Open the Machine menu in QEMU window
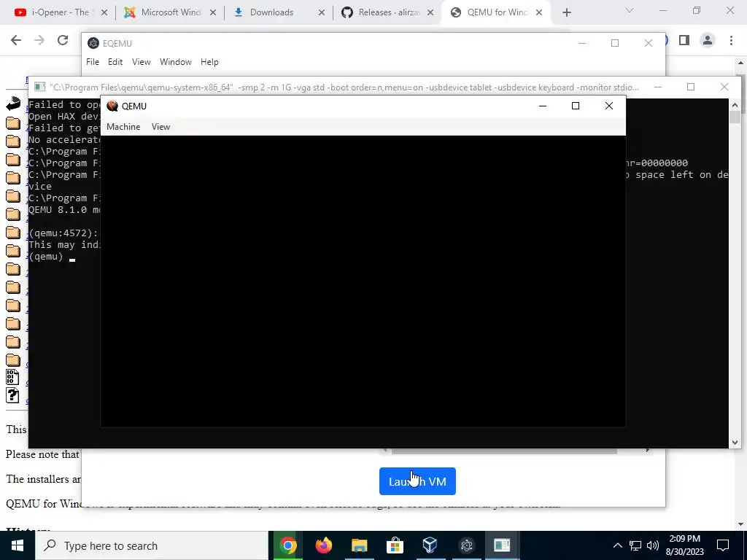Image resolution: width=747 pixels, height=560 pixels. [x=123, y=127]
